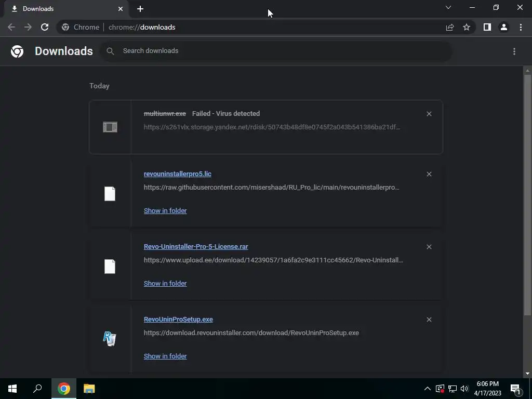Open the share this page icon
This screenshot has width=532, height=399.
pyautogui.click(x=450, y=27)
